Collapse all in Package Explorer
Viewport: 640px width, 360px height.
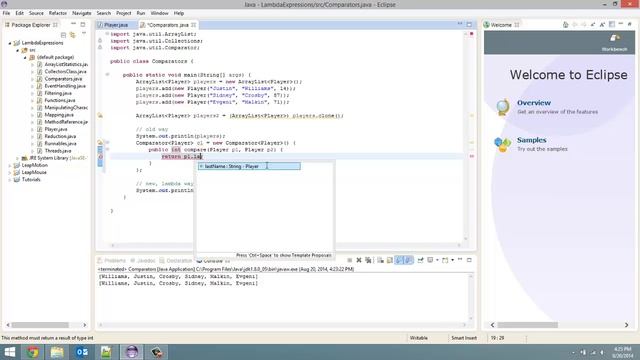(x=63, y=35)
